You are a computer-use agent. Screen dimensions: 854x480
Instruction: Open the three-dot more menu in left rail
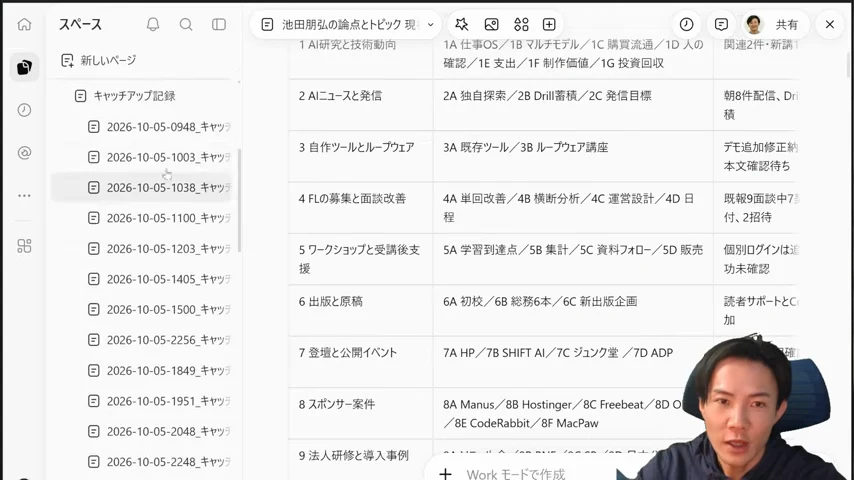[24, 196]
